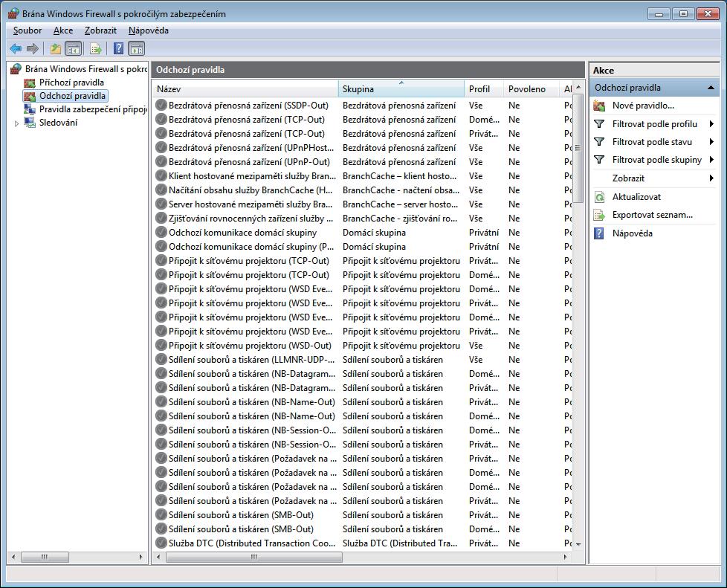
Task: Click the status icon of the UPnPHost rule
Action: coord(161,147)
